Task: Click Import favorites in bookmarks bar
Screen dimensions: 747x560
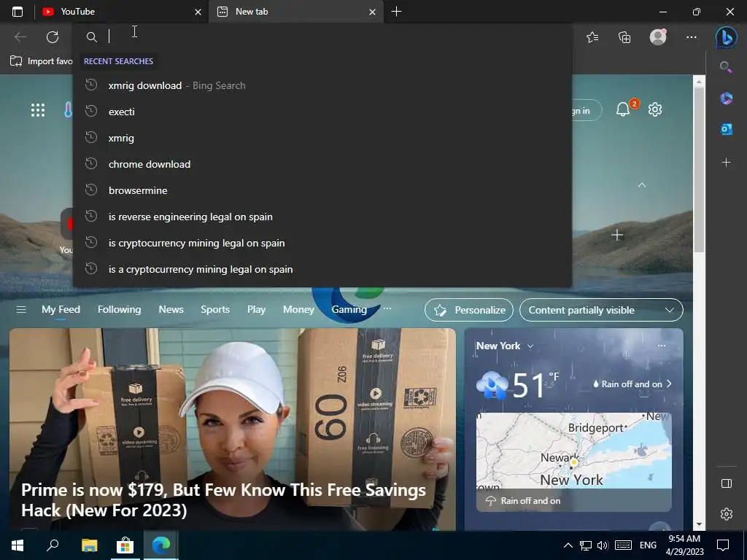Action: 42,61
